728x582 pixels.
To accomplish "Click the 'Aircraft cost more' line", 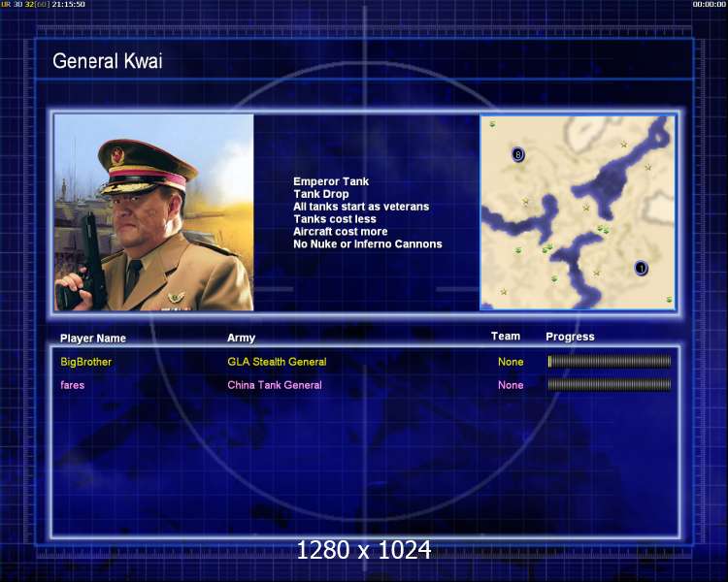I will [341, 232].
